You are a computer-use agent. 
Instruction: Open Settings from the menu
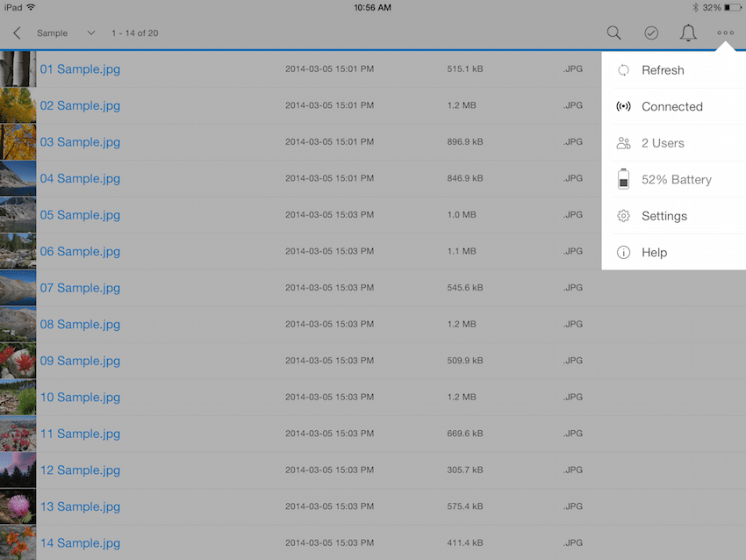tap(674, 216)
